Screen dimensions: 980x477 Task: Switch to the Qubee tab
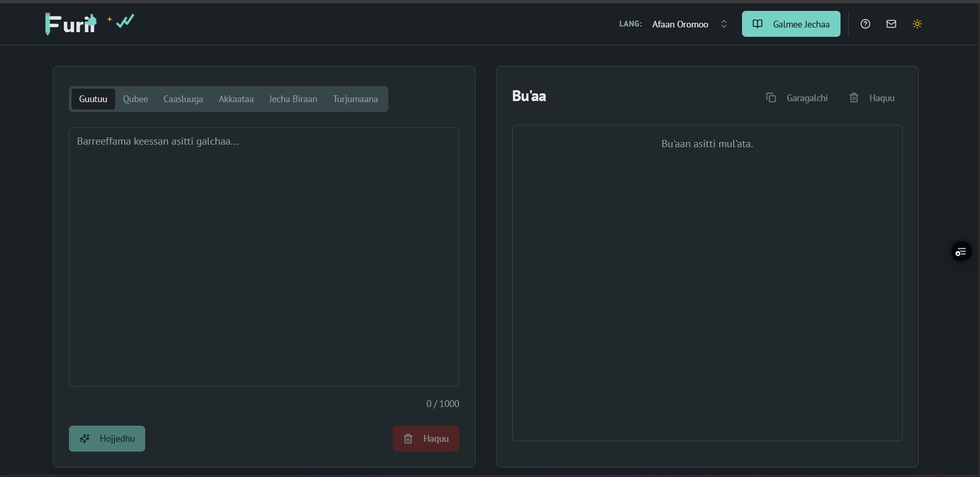(135, 99)
